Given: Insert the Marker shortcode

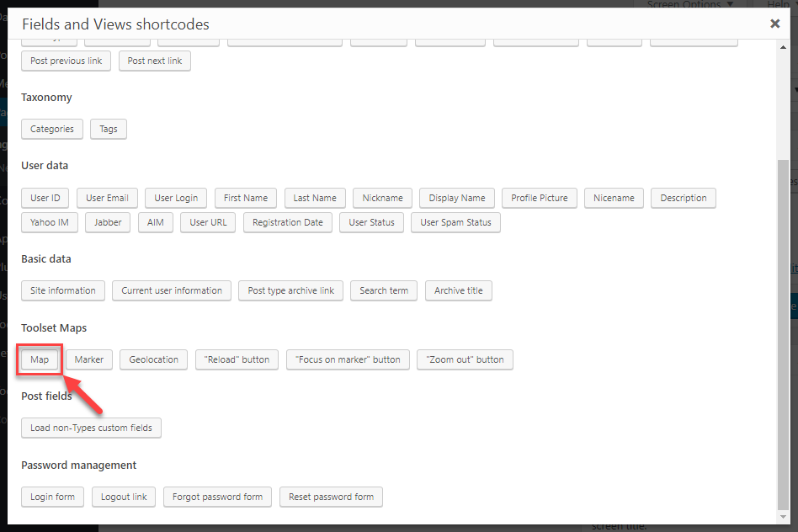Looking at the screenshot, I should (x=89, y=359).
